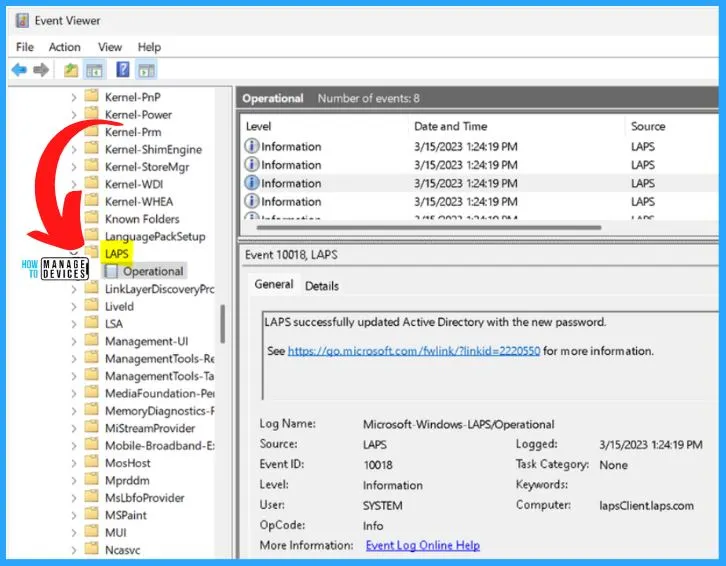Screen dimensions: 726x566
Task: Select the ManagementTools-Re tree item
Action: click(159, 359)
